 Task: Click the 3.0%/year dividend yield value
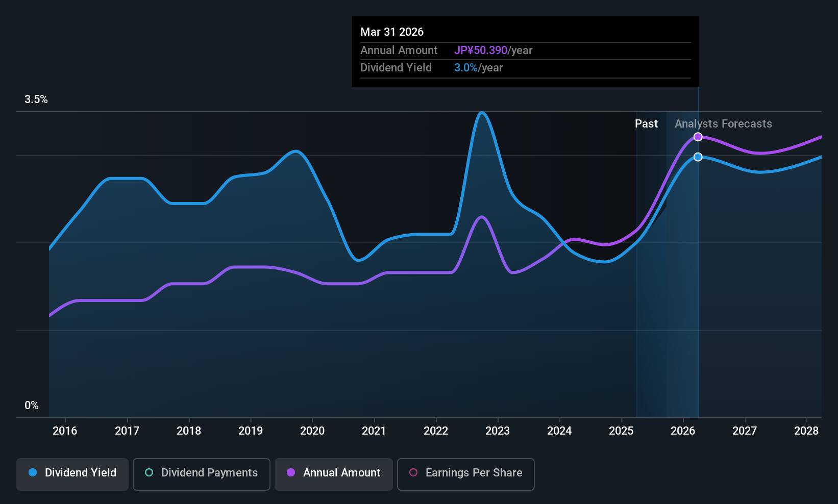pos(479,68)
